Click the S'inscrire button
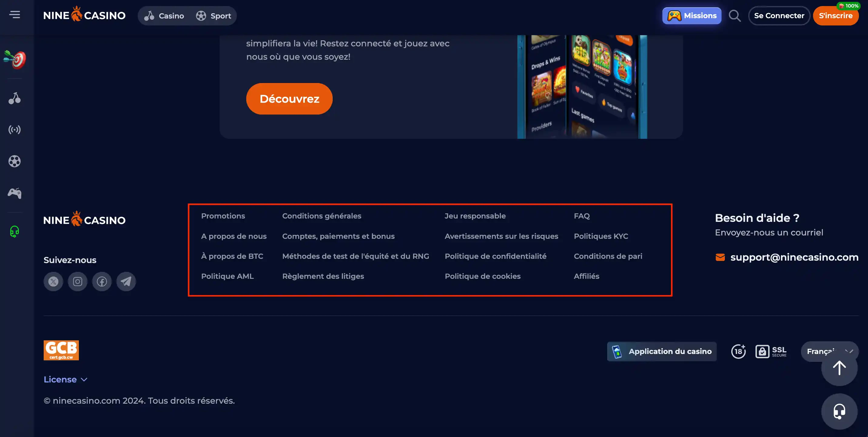Image resolution: width=868 pixels, height=437 pixels. (836, 15)
